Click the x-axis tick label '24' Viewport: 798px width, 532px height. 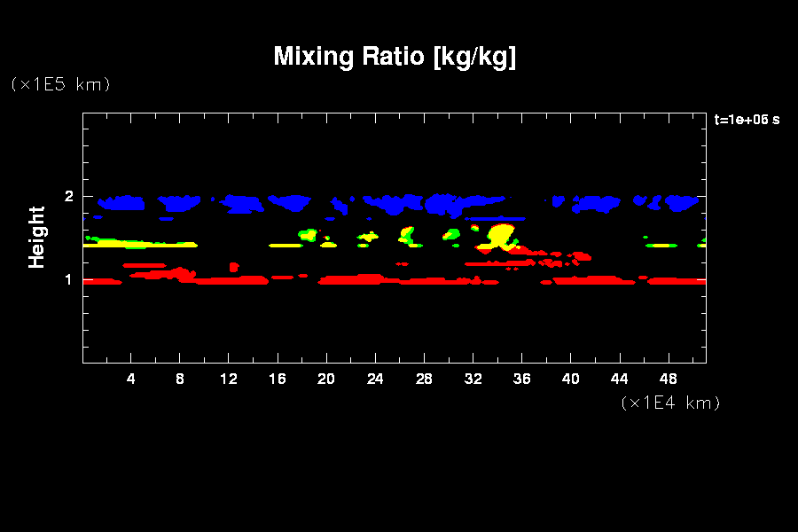tap(375, 379)
